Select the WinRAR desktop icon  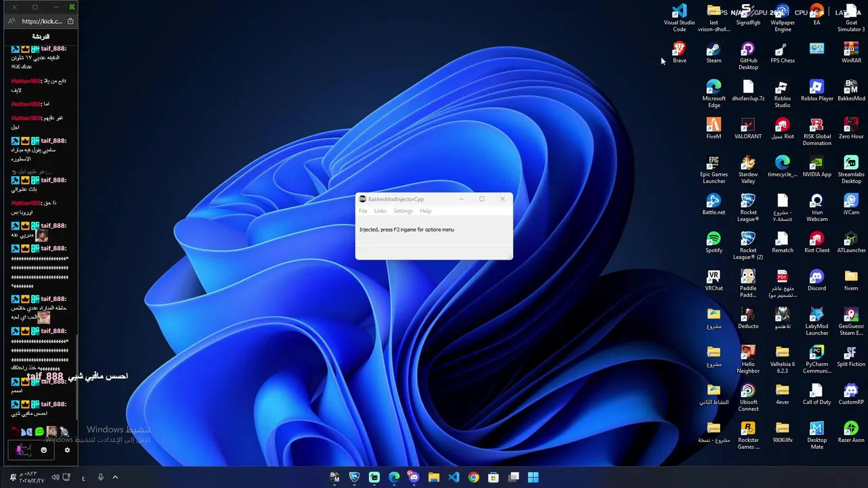tap(851, 52)
